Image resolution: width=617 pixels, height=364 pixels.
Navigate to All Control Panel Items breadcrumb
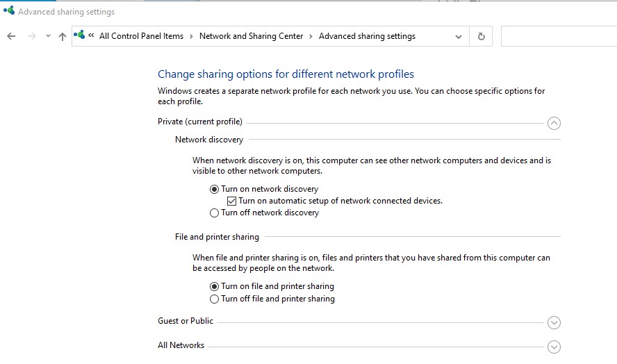(x=141, y=36)
